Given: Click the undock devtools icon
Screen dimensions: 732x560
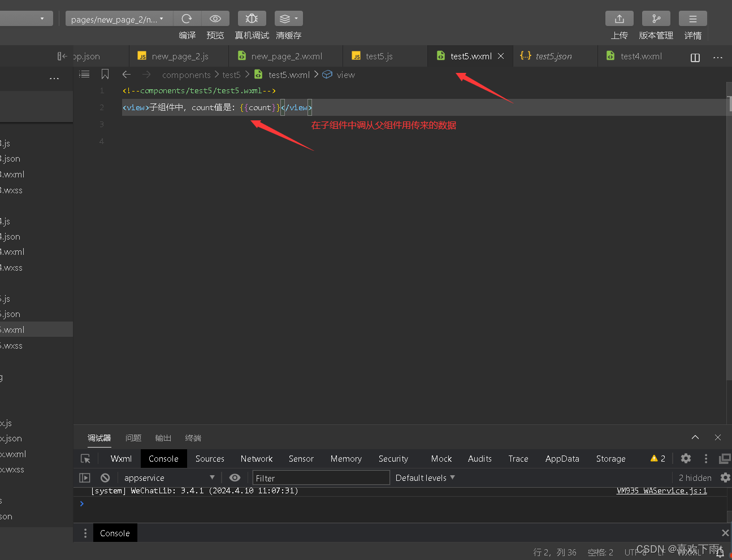Looking at the screenshot, I should 725,458.
